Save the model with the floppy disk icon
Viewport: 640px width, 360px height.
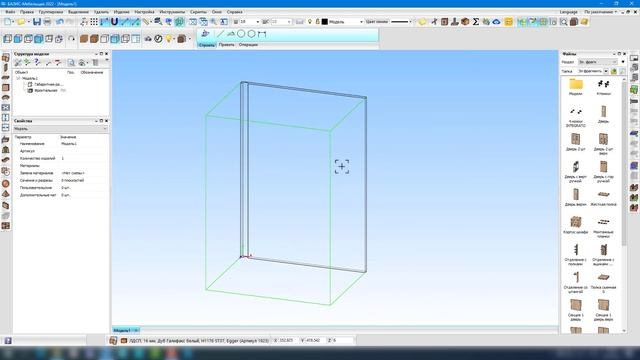[x=37, y=22]
